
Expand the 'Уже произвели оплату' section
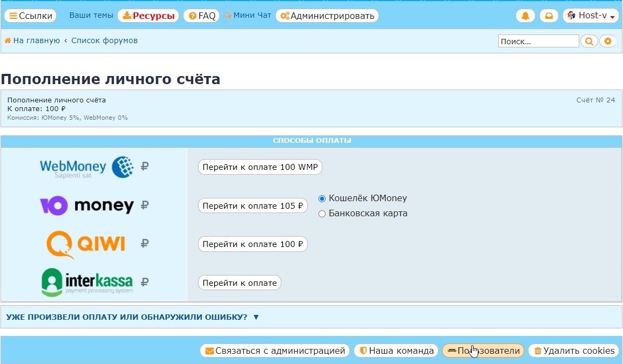(132, 317)
